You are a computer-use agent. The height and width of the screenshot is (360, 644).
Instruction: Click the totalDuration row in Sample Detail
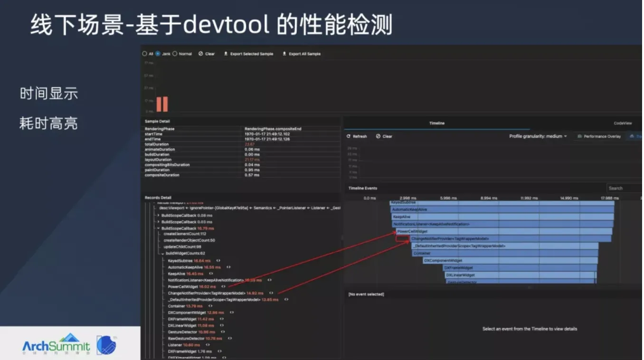(x=242, y=144)
